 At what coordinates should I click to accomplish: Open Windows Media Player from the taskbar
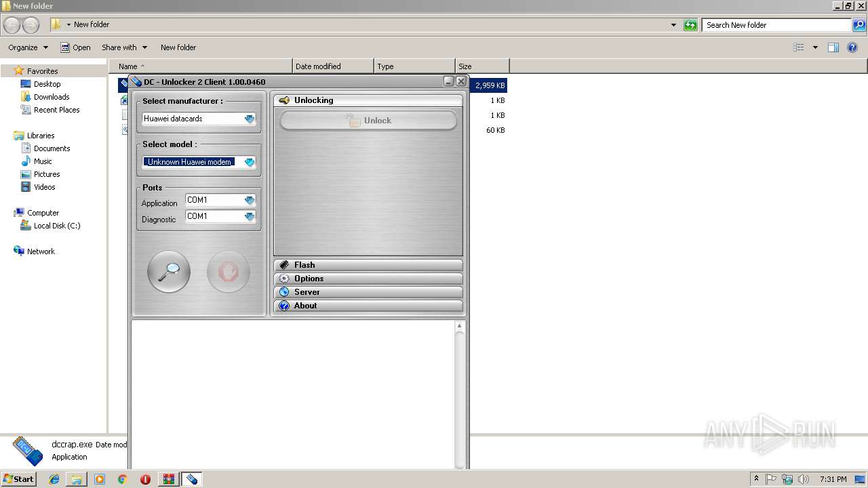click(x=100, y=479)
